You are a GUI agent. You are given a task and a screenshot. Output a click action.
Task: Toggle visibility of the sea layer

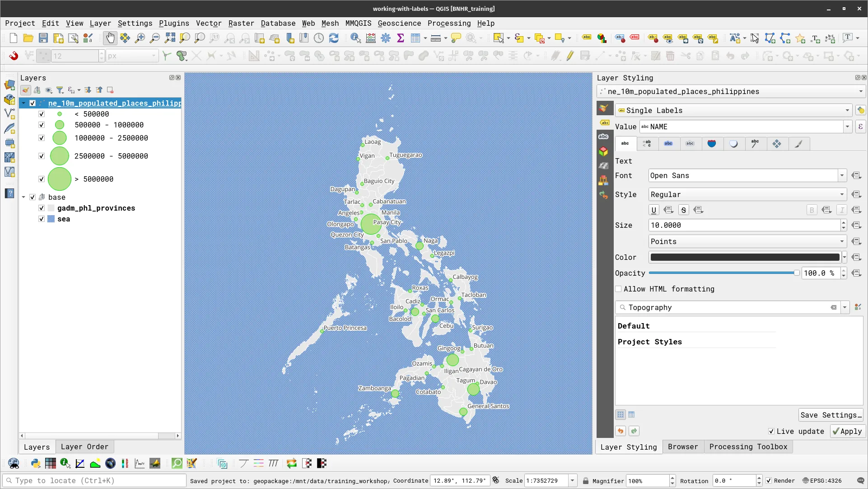tap(41, 219)
